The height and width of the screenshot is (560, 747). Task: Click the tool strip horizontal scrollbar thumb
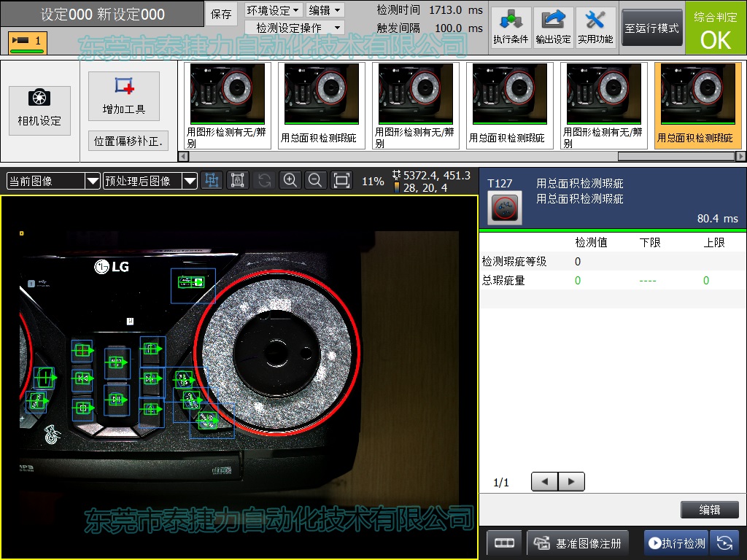tap(676, 156)
